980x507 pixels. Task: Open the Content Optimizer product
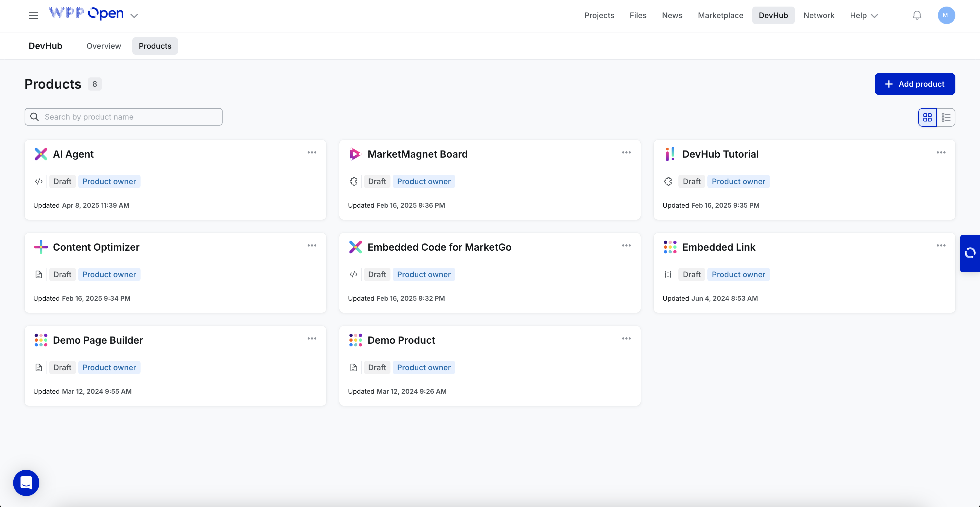click(96, 247)
